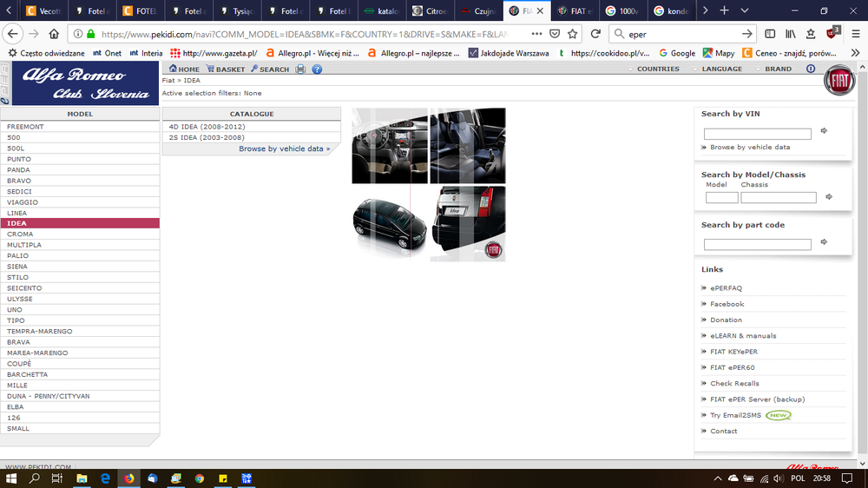Open Windows taskbar search
This screenshot has width=868, height=488.
pyautogui.click(x=35, y=478)
